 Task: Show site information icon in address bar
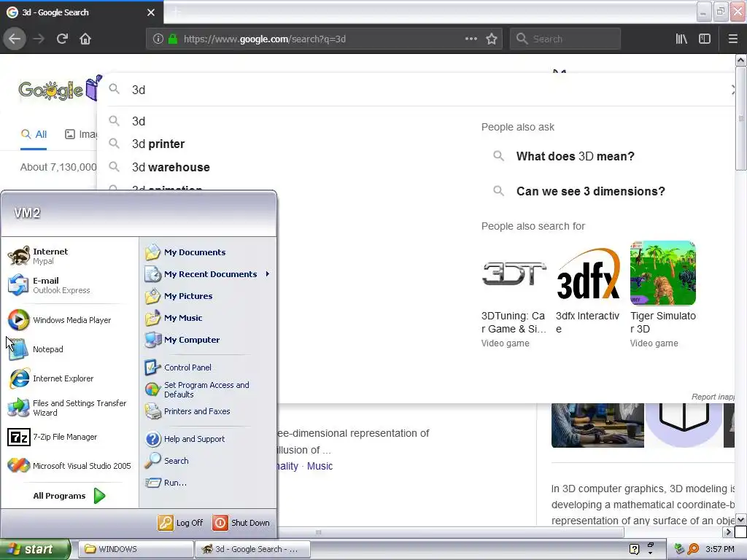pos(158,39)
